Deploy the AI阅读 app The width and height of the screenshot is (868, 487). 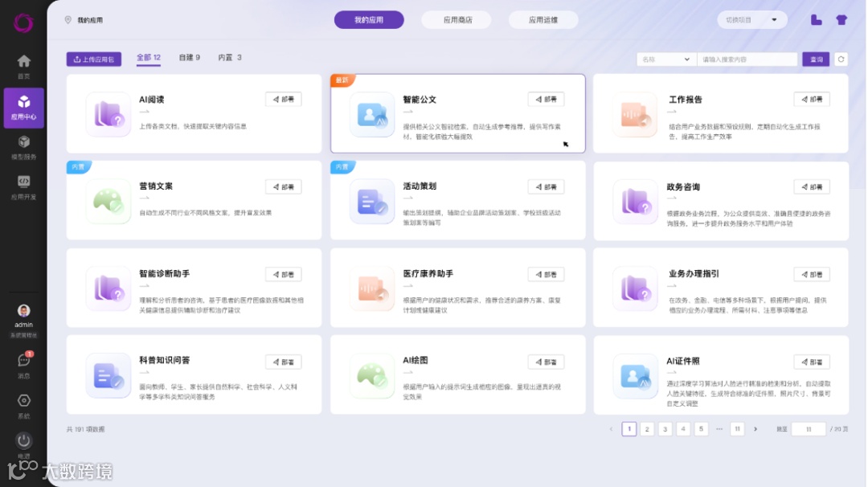284,99
